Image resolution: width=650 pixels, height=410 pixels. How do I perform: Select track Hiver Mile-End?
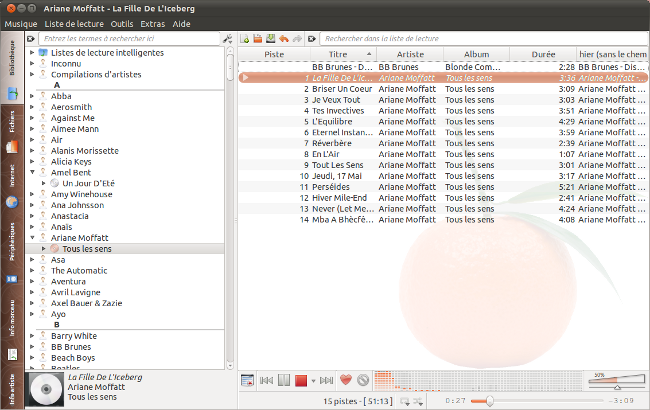click(442, 198)
